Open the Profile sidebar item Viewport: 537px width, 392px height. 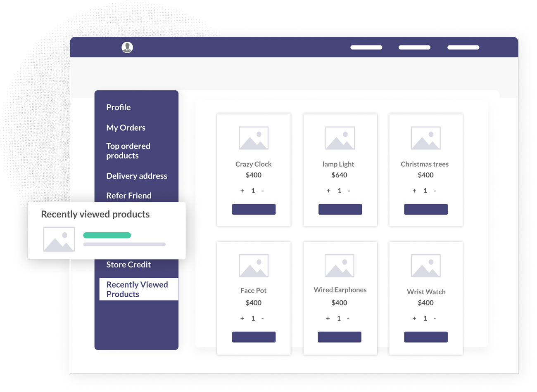(x=119, y=107)
